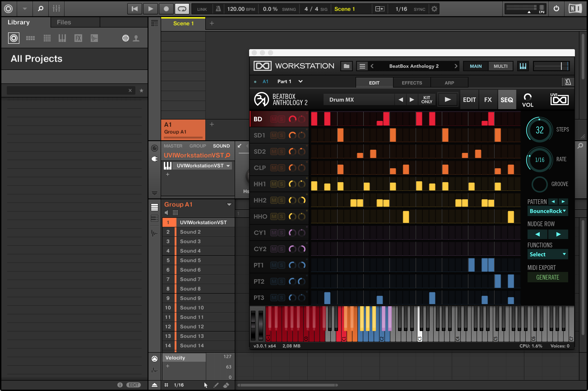The width and height of the screenshot is (588, 391).
Task: Expand the Part 1 chevron dropdown
Action: [x=301, y=82]
